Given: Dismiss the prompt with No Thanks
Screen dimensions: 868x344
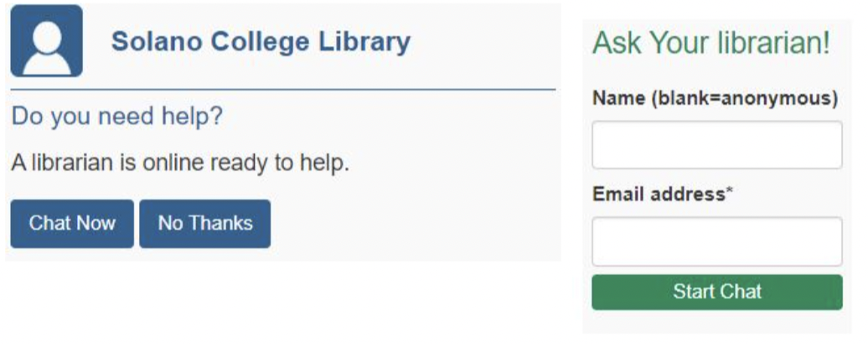Looking at the screenshot, I should coord(204,223).
